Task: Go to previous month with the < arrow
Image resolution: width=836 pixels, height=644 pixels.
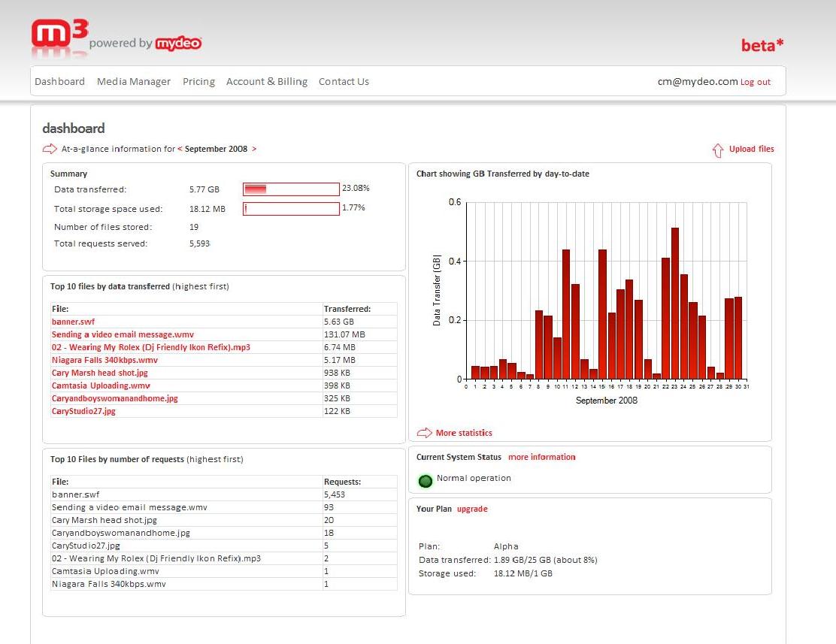Action: [x=180, y=149]
